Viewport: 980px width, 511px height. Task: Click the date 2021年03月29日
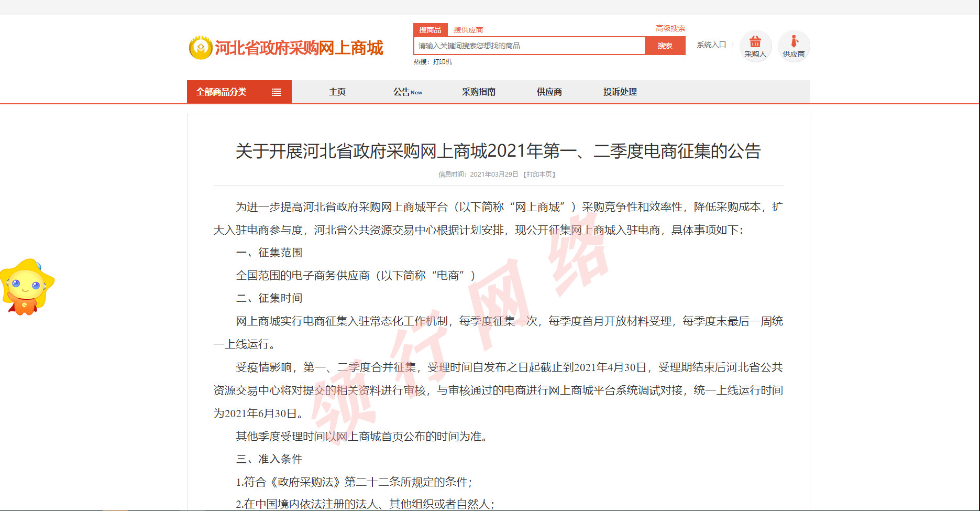point(494,175)
